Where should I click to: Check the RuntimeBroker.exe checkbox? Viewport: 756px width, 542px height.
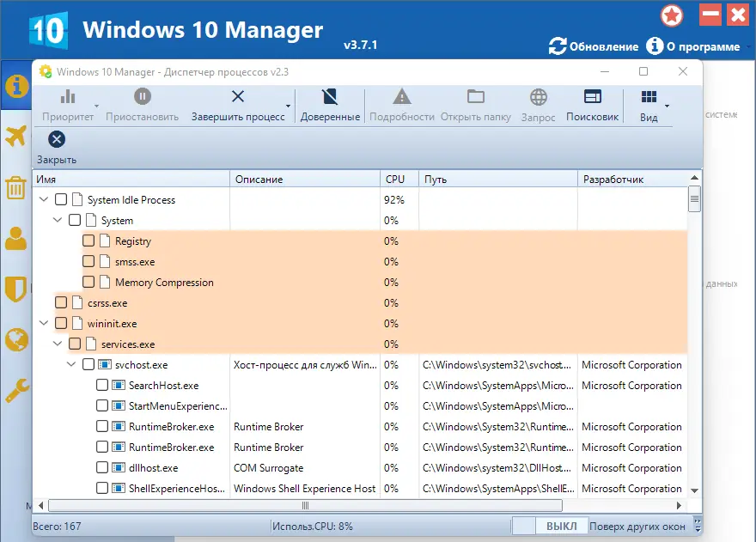point(101,426)
